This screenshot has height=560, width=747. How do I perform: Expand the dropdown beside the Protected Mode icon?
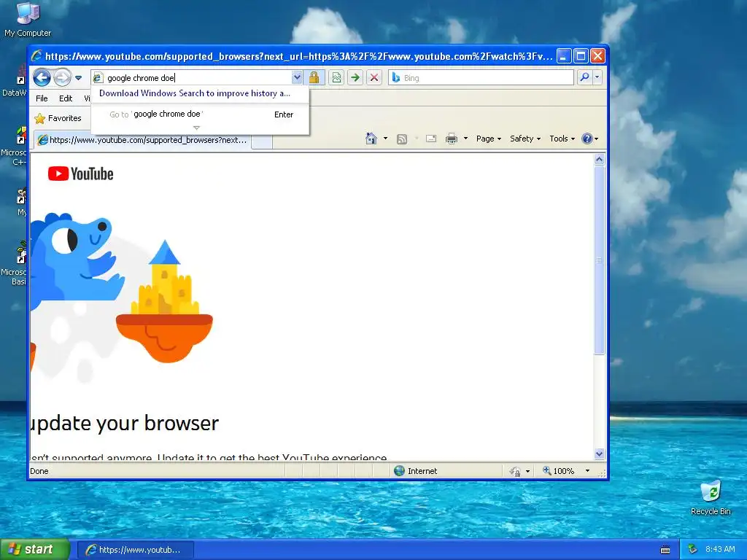527,472
